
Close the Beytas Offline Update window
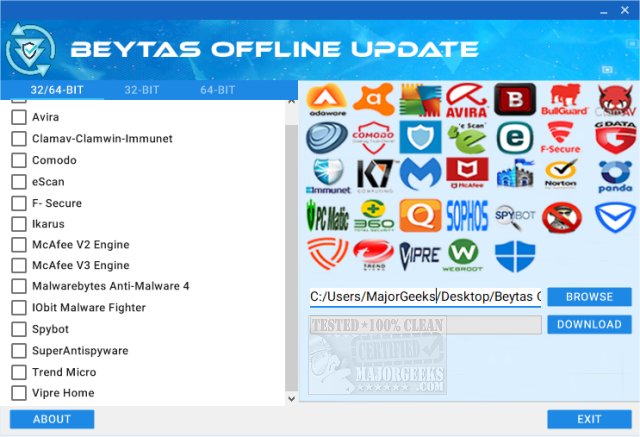[x=625, y=10]
